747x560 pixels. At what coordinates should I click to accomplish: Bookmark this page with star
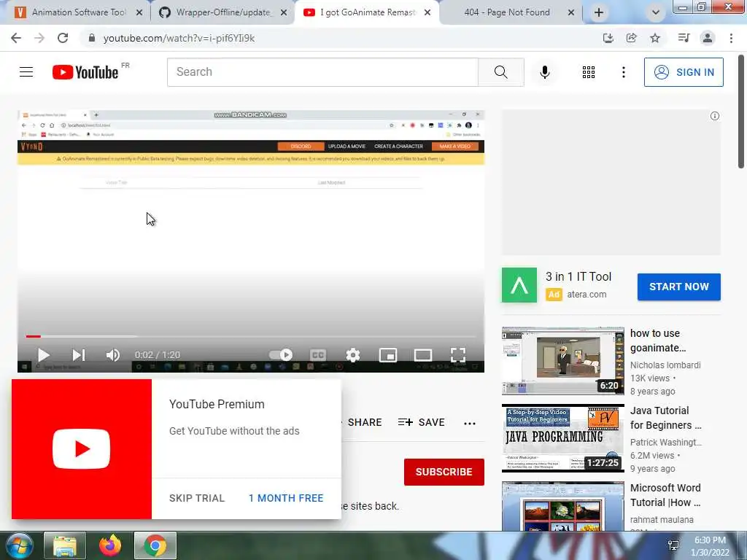point(655,38)
